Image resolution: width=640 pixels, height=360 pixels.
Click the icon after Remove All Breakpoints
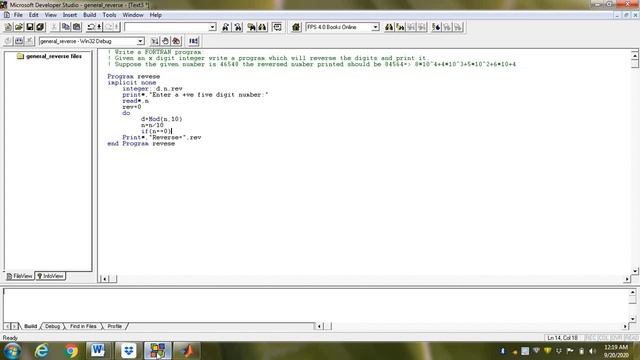click(193, 41)
